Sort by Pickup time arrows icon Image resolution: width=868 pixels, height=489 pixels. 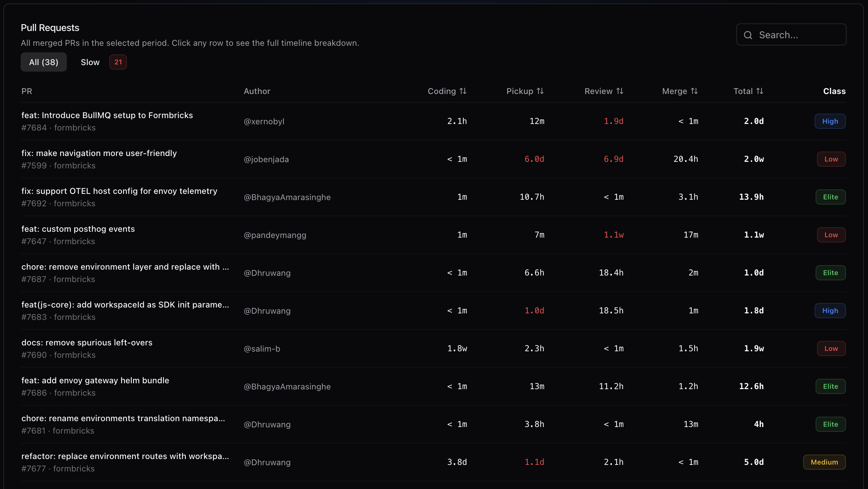click(x=540, y=91)
